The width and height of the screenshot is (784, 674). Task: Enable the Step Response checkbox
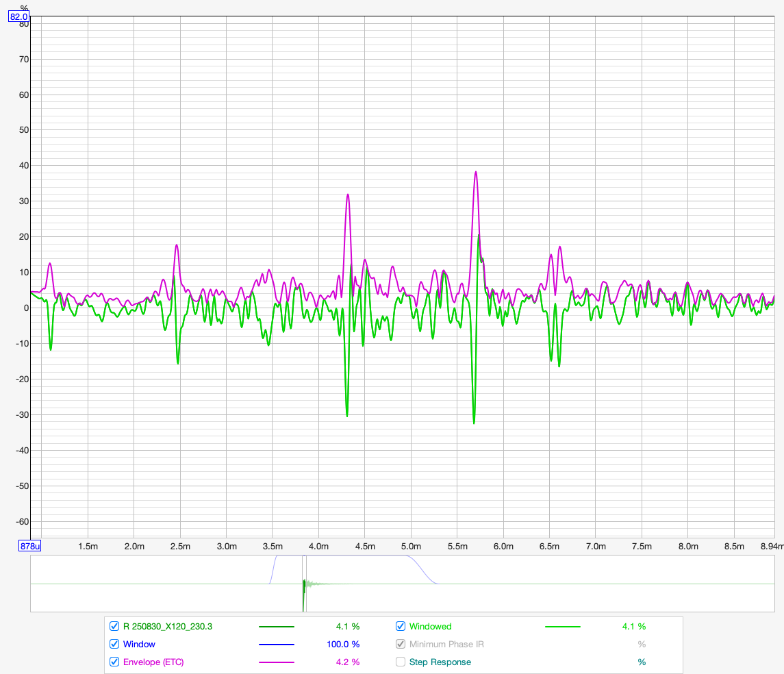pos(401,662)
